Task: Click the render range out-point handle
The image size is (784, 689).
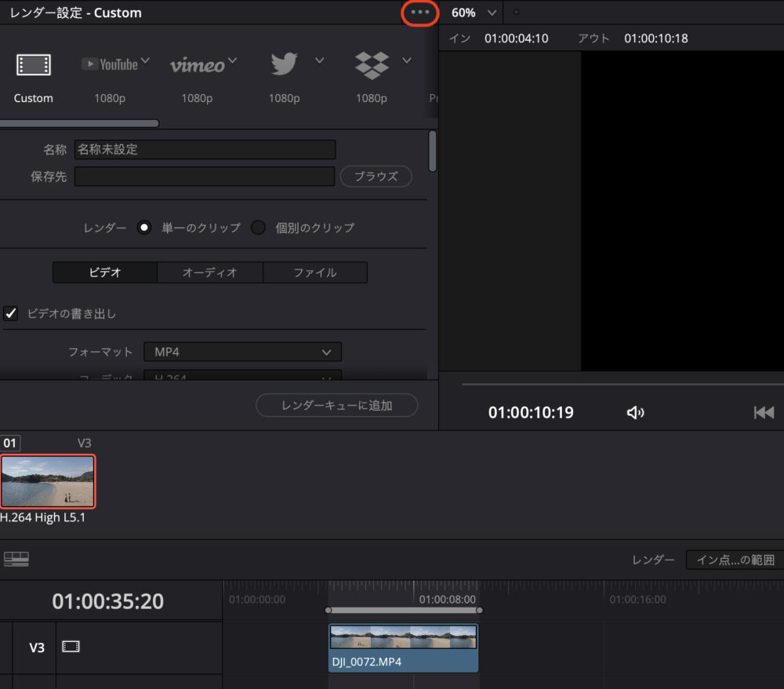Action: pyautogui.click(x=479, y=610)
